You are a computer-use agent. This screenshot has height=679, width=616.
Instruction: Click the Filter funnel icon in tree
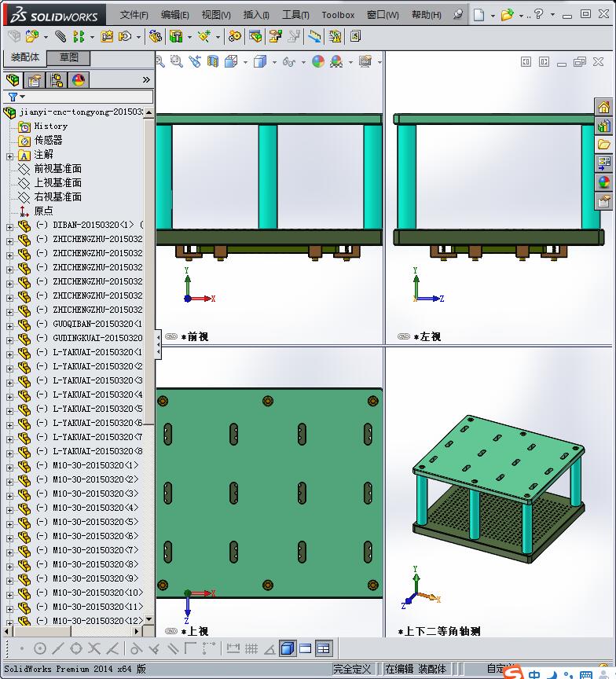(x=13, y=97)
